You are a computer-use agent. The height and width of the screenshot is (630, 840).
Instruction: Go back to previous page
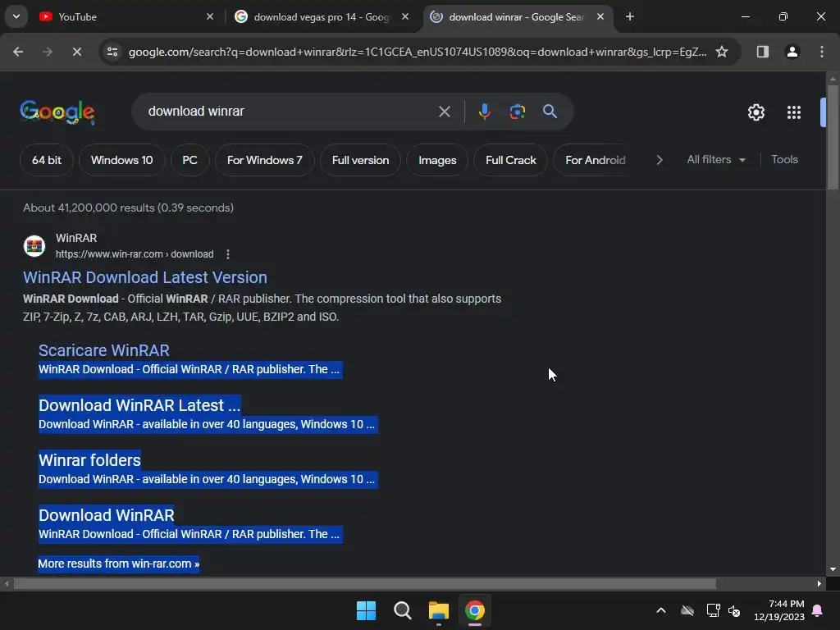(18, 52)
